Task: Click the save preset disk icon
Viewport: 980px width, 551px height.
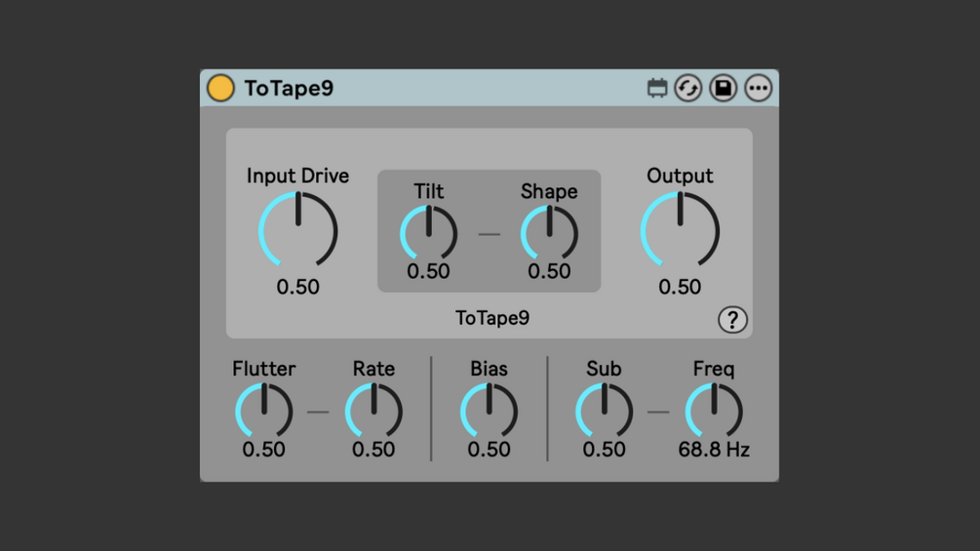Action: tap(724, 88)
